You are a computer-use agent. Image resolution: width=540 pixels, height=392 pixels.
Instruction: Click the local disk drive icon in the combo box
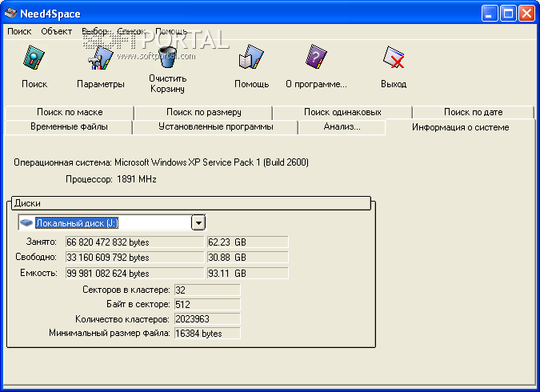click(x=26, y=223)
